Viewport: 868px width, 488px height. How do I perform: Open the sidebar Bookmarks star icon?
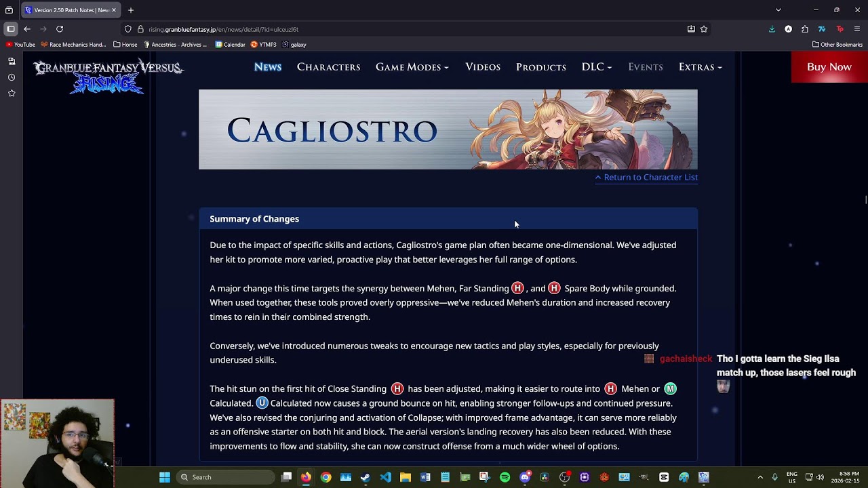point(12,94)
